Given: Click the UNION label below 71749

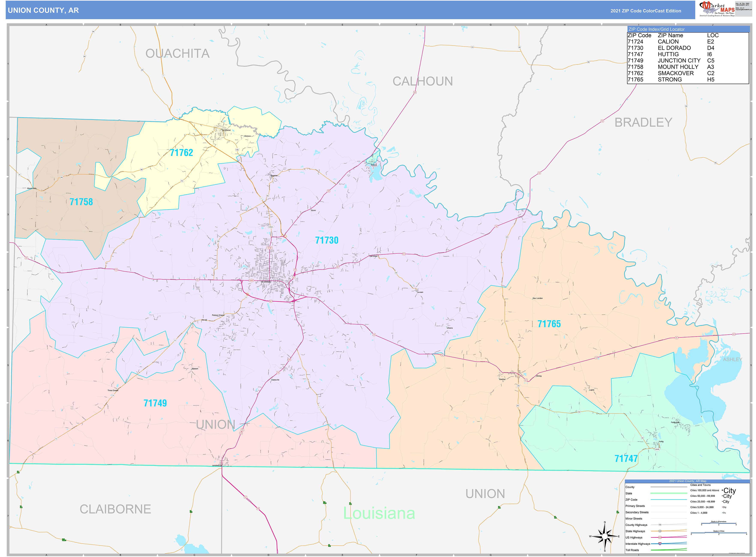Looking at the screenshot, I should [x=215, y=424].
